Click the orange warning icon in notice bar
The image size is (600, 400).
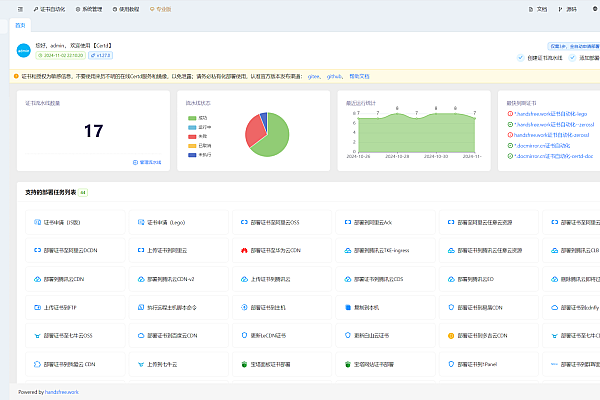pos(16,76)
